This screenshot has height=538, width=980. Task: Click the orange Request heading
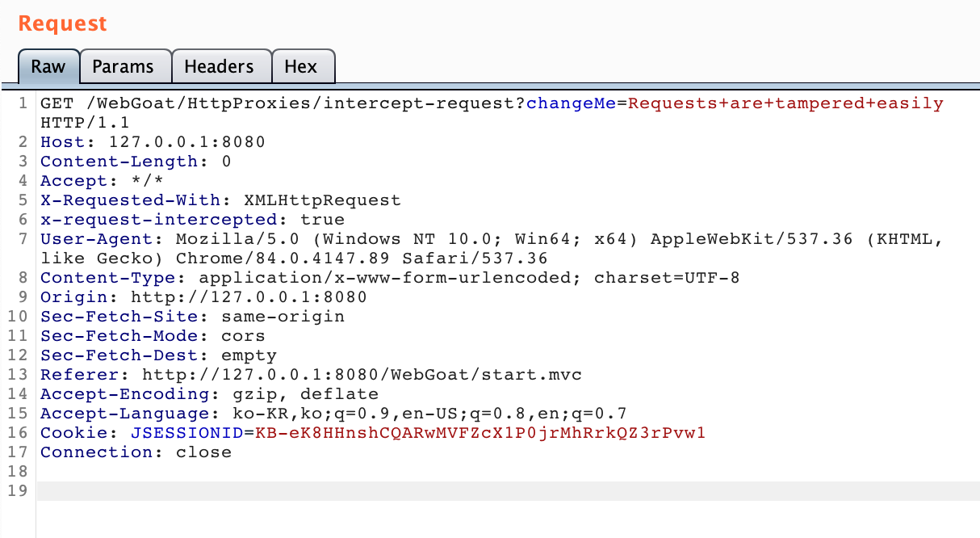tap(62, 23)
